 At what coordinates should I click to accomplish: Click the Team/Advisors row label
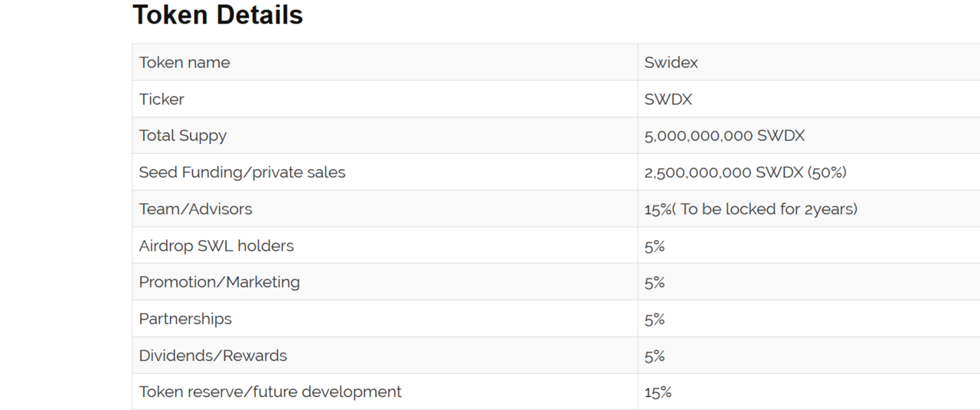point(195,210)
